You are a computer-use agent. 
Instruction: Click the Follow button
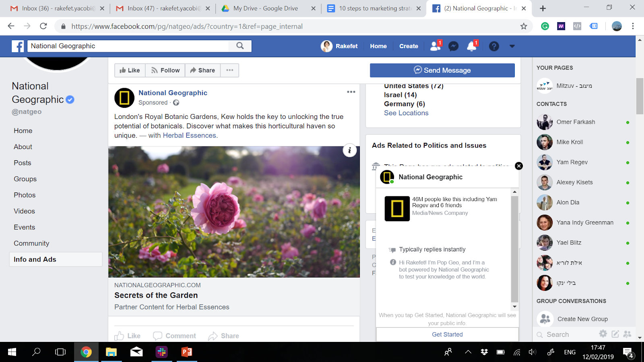click(165, 70)
